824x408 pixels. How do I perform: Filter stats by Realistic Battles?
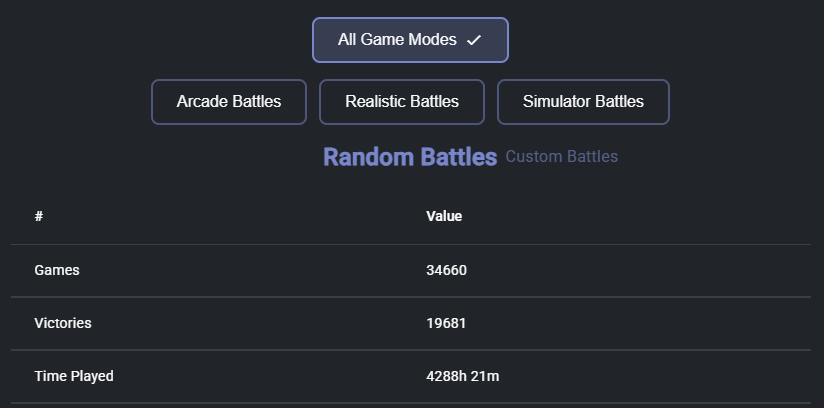point(401,102)
